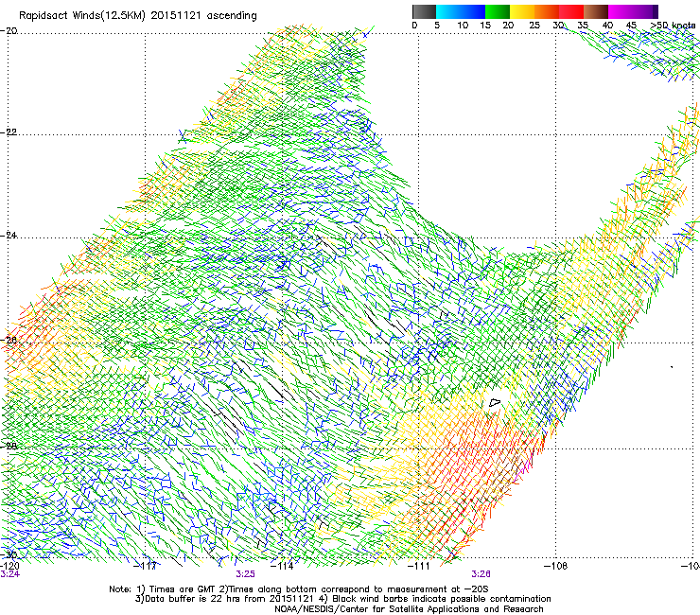Screen dimensions: 700x615
Task: Click the -108 longitude axis label
Action: tap(555, 566)
